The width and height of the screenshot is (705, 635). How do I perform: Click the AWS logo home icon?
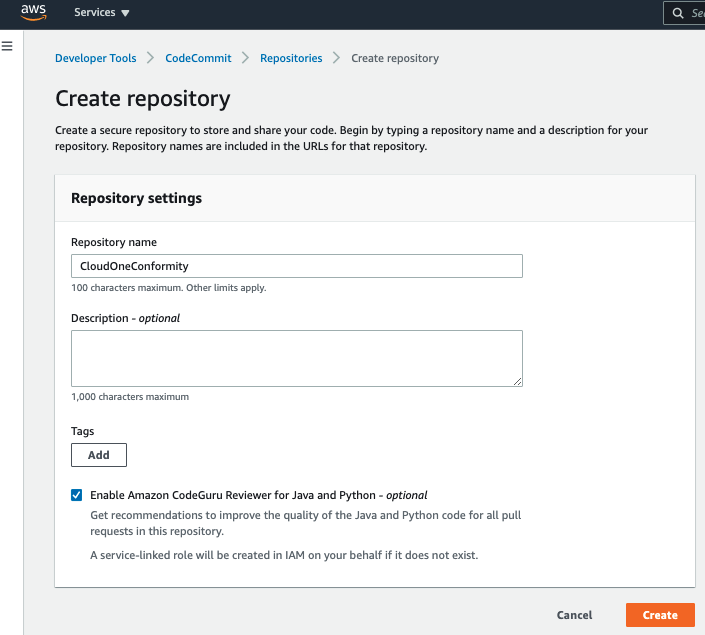(33, 13)
